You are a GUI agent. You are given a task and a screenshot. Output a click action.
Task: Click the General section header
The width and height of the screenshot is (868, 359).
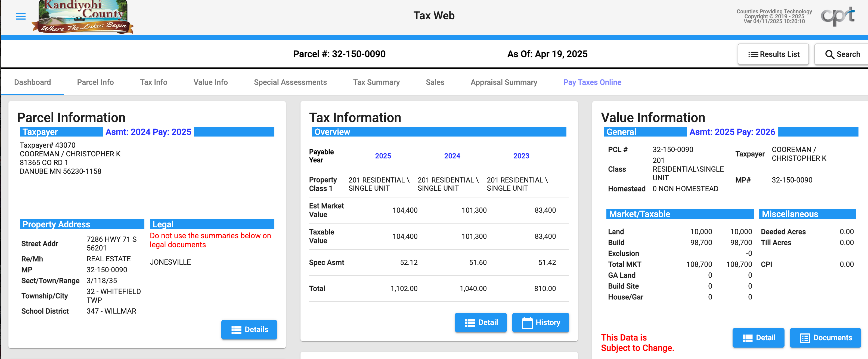(645, 132)
